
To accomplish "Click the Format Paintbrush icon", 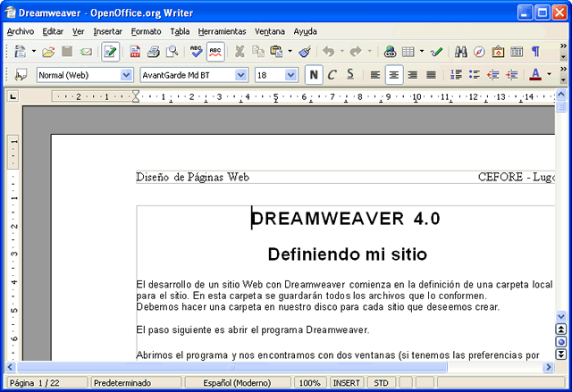I will 305,52.
